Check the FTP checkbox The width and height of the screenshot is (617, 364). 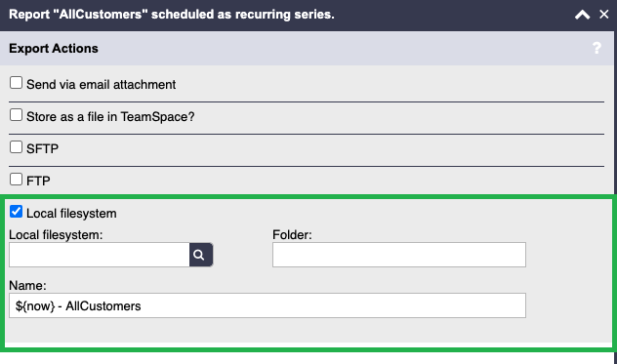[16, 179]
